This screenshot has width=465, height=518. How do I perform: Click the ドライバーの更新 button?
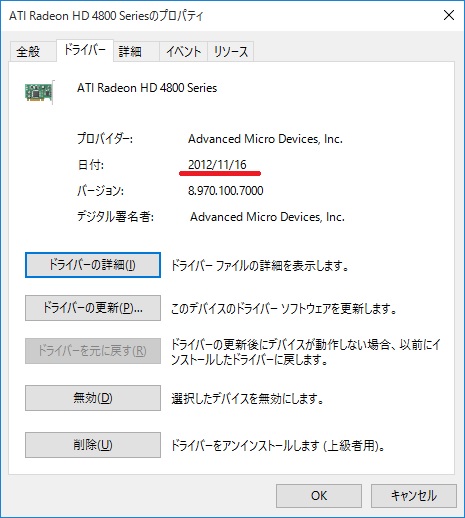[93, 308]
